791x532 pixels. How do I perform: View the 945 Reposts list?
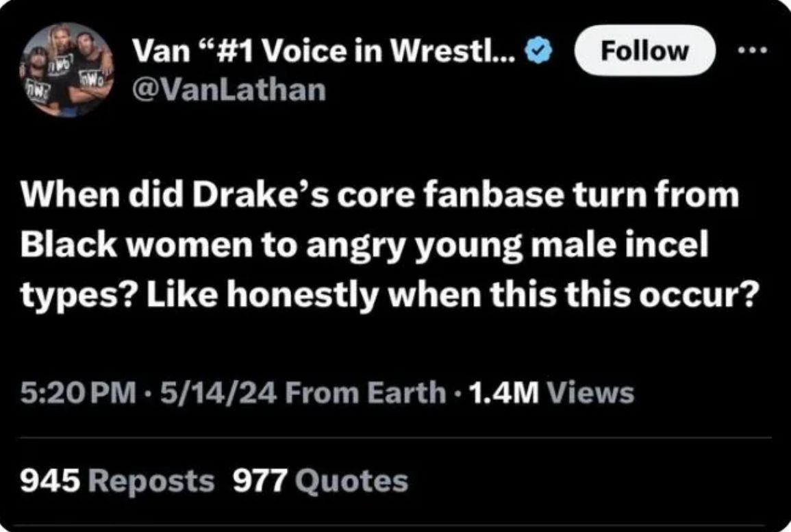tap(116, 480)
